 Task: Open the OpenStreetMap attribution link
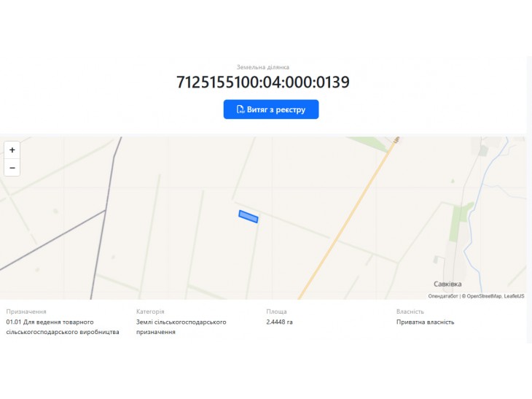point(484,296)
